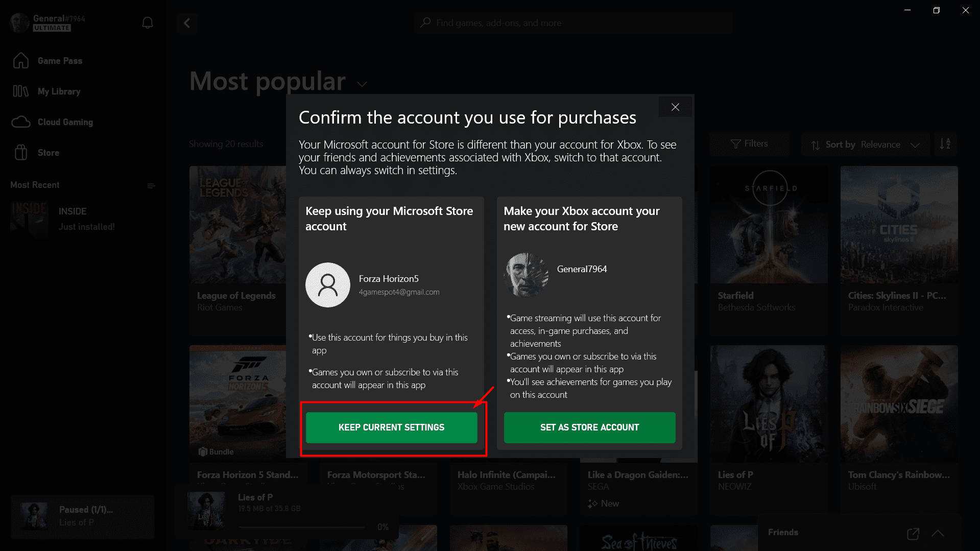Select the My Library sidebar icon
Image resolution: width=980 pixels, height=551 pixels.
[20, 91]
